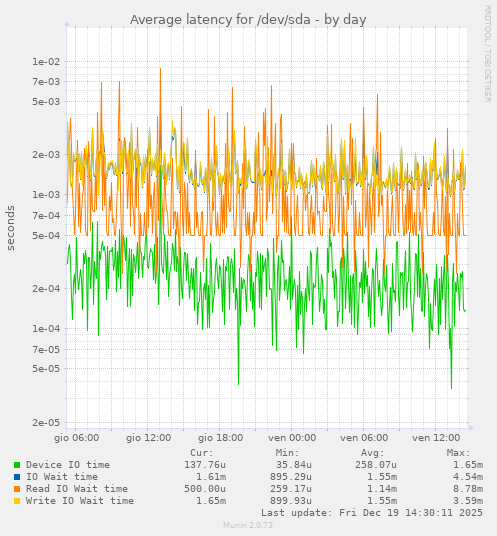Image resolution: width=497 pixels, height=536 pixels.
Task: Click the Device IO minimum value 35.84u
Action: 294,465
